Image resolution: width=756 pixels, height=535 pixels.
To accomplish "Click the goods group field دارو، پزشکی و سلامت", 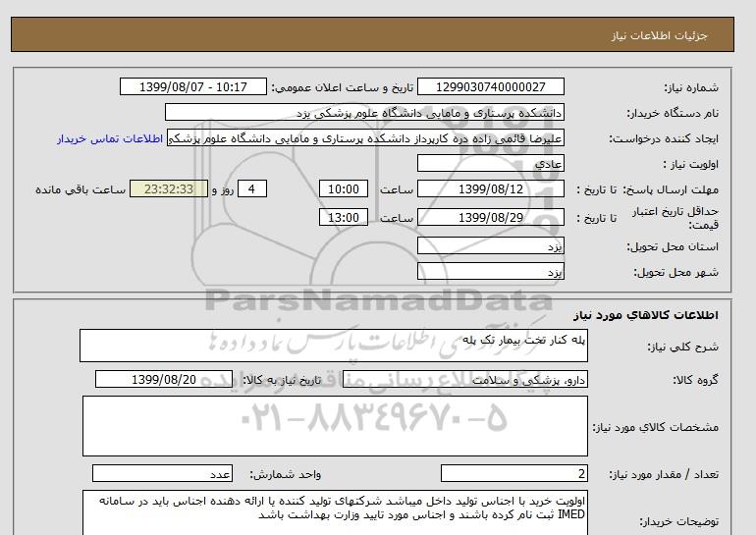I will pos(464,379).
